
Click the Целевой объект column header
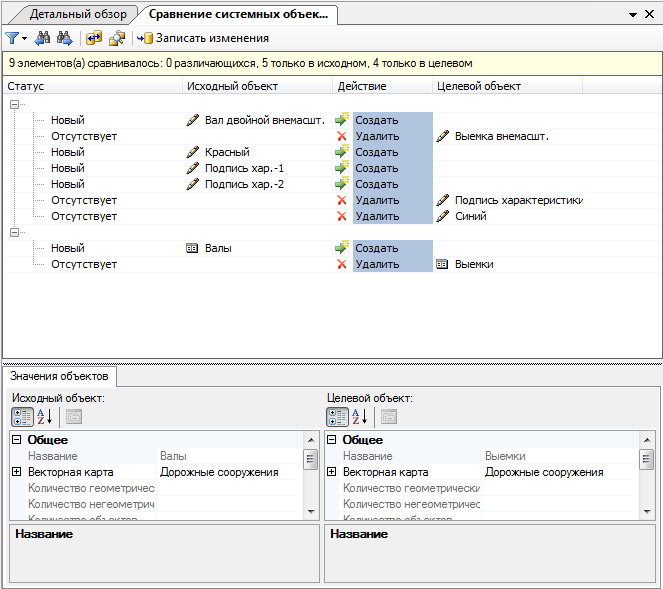coord(507,86)
